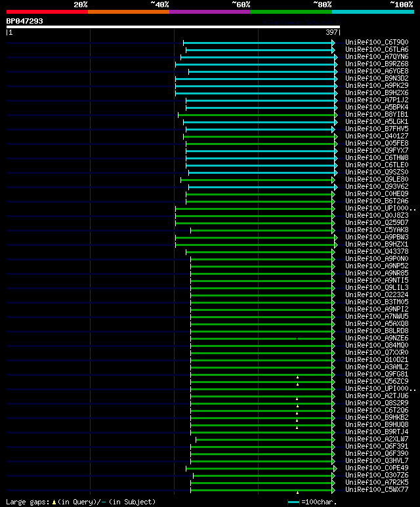This screenshot has height=507, width=420.
Task: Click the query end position 397
Action: point(331,32)
